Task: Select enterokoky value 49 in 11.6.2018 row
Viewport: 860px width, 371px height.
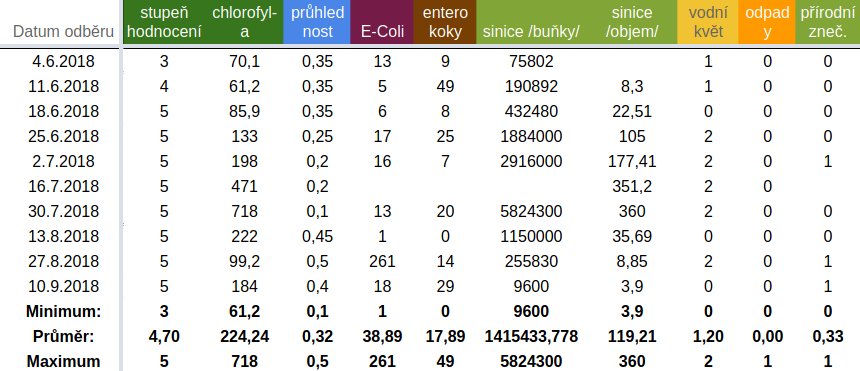Action: [445, 87]
